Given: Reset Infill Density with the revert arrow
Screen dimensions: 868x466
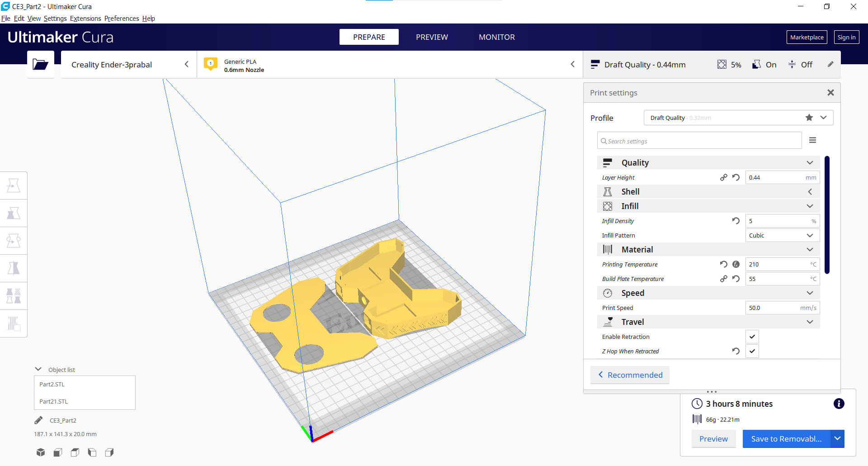Looking at the screenshot, I should tap(736, 221).
